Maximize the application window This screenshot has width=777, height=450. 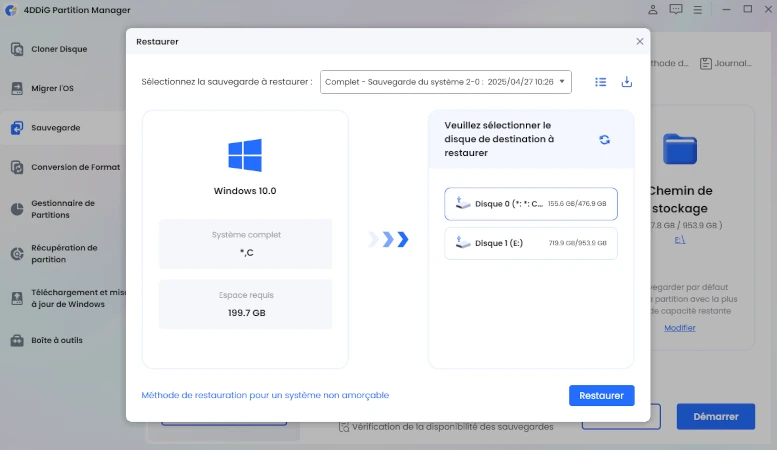point(748,9)
